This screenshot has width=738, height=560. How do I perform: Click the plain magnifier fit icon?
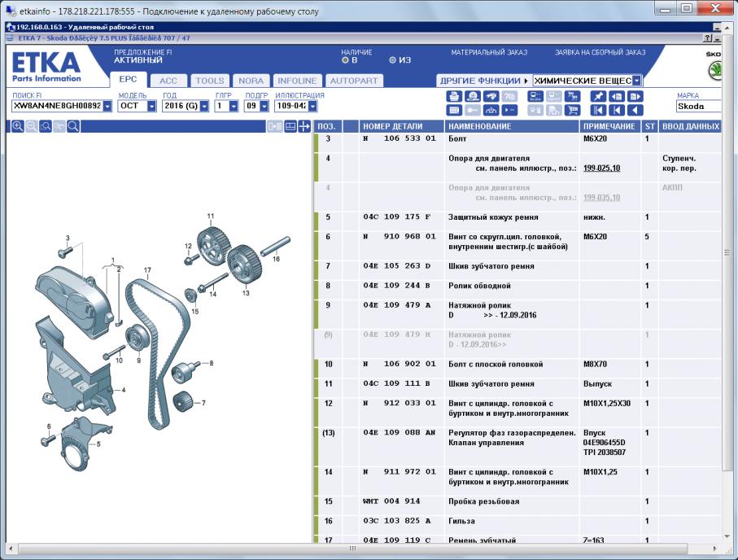[73, 126]
